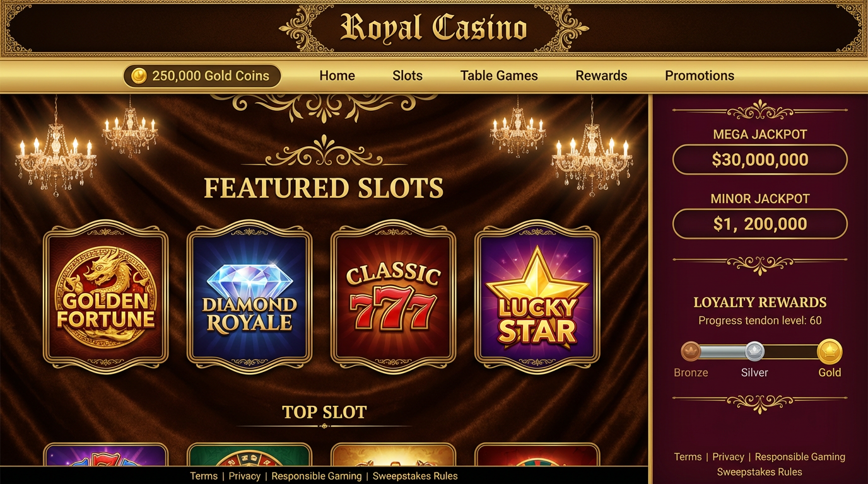Click the Gold crown loyalty medal
Screen dimensions: 868x484
click(830, 351)
